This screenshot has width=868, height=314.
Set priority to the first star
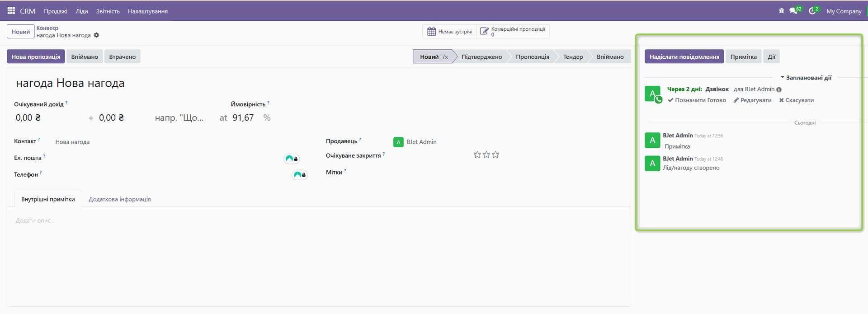(x=477, y=155)
